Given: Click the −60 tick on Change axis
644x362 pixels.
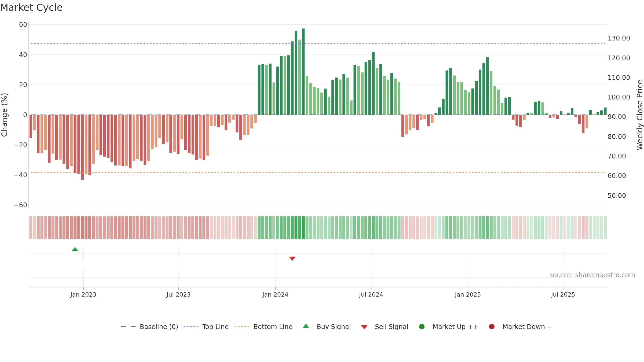Looking at the screenshot, I should [x=21, y=205].
